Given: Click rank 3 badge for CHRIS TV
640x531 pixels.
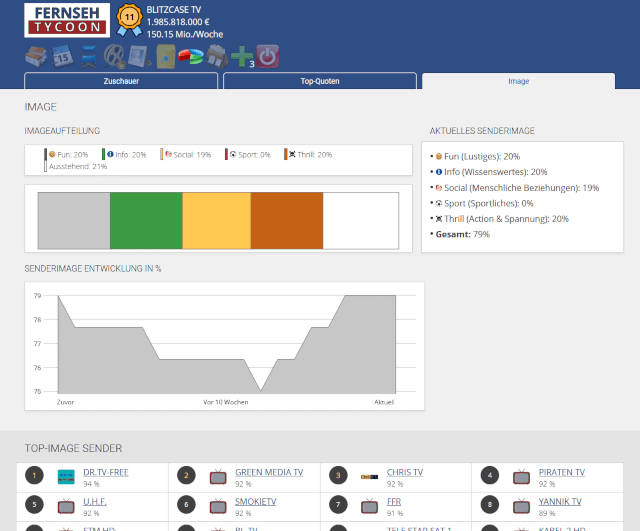Looking at the screenshot, I should [x=338, y=475].
